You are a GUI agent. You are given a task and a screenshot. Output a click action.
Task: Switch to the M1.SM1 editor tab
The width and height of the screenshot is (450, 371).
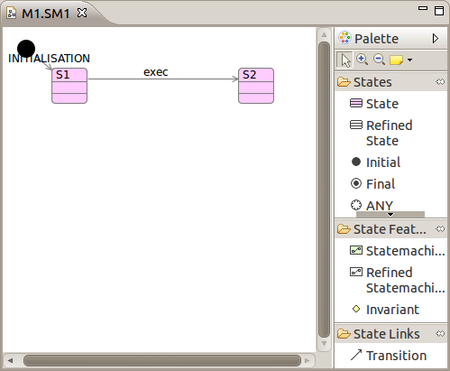click(x=46, y=14)
